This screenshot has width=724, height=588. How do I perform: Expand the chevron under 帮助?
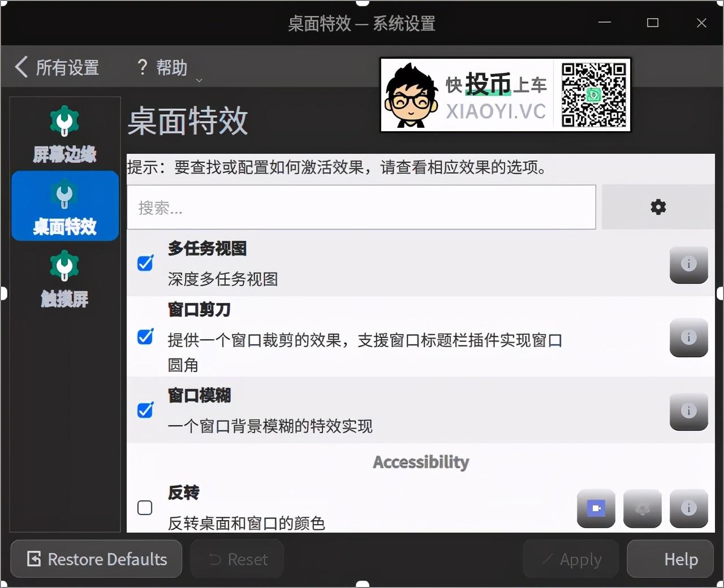click(x=199, y=81)
